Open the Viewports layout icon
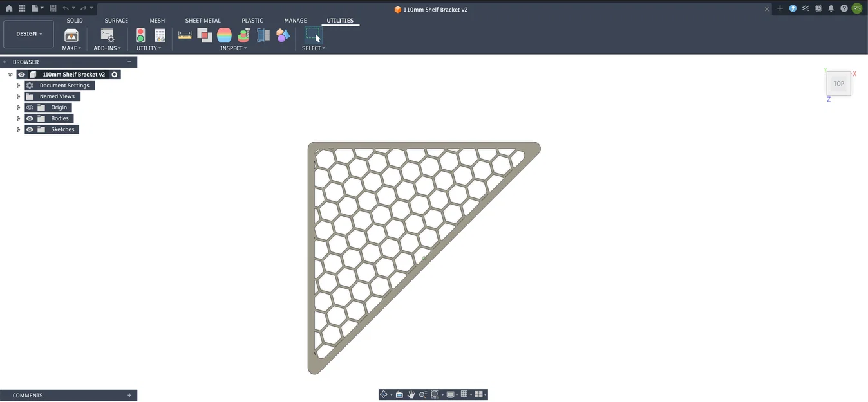The width and height of the screenshot is (868, 402). coord(479,394)
